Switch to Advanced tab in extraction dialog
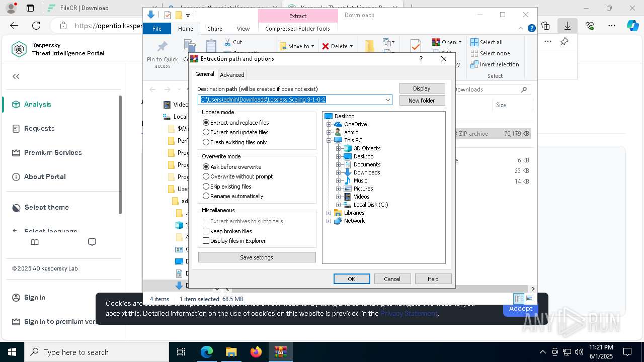 232,75
